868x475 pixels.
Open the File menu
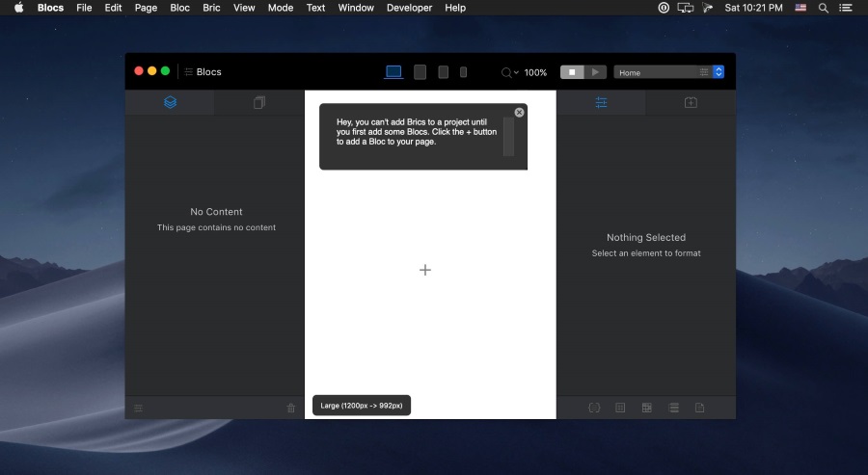click(84, 8)
